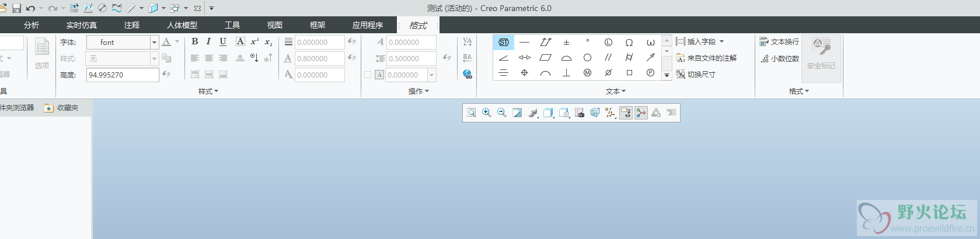Zoom out using the graphics toolbar magnifier

[x=502, y=113]
